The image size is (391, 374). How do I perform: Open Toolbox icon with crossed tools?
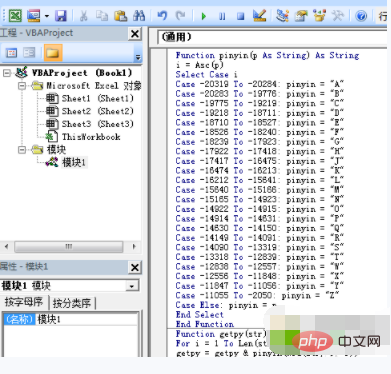[337, 15]
